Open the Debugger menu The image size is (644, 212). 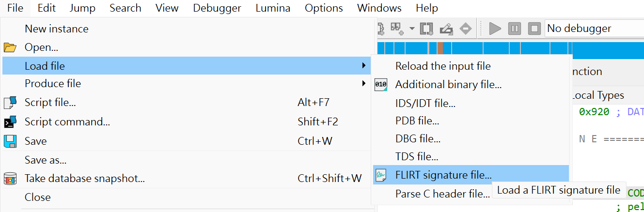(x=217, y=8)
